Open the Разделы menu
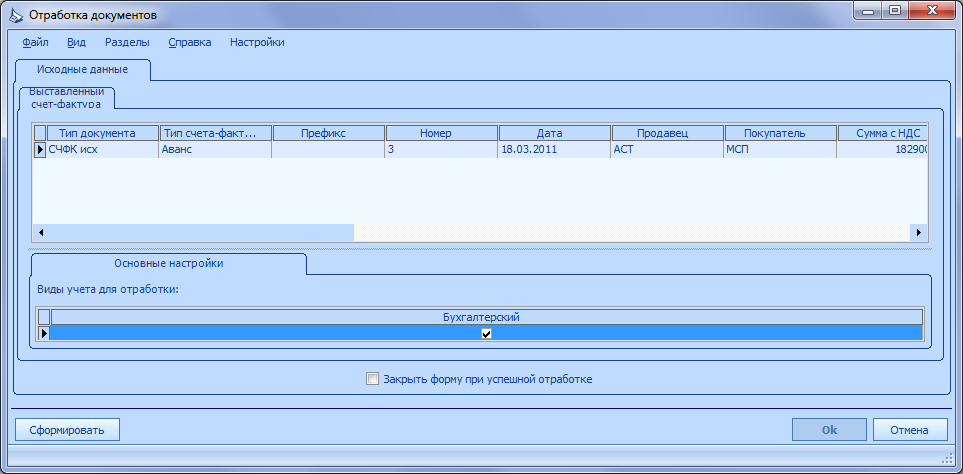This screenshot has width=963, height=474. tap(127, 42)
